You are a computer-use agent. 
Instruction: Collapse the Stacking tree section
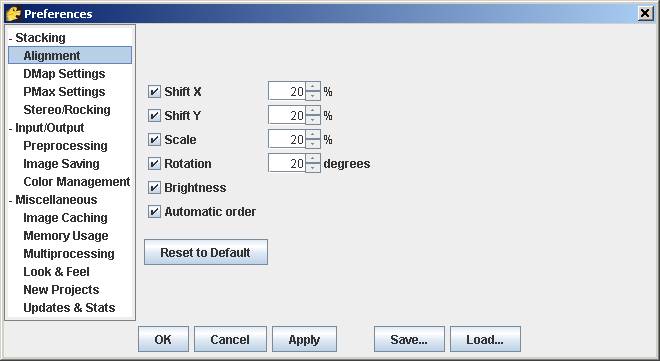tap(11, 38)
